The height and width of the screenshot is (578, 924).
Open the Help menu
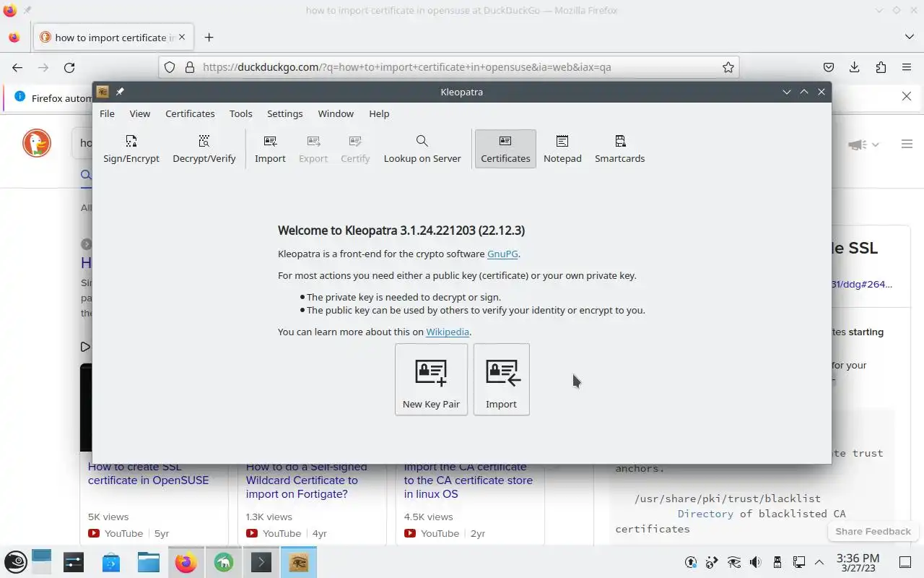tap(379, 113)
